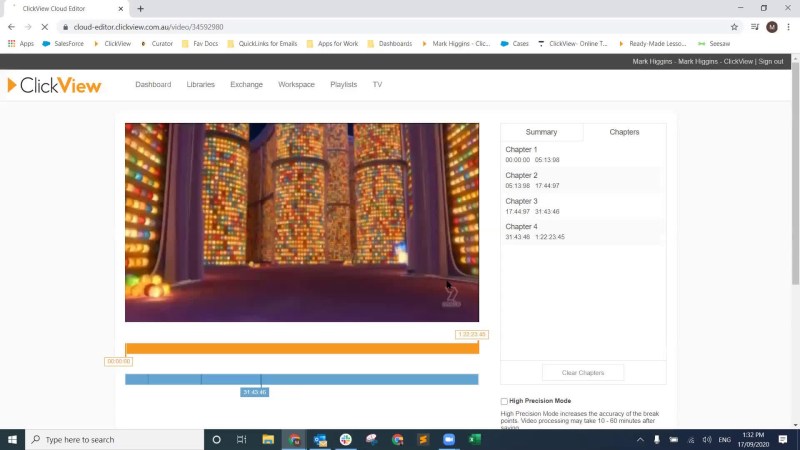The width and height of the screenshot is (800, 450).
Task: Click the video preview frame
Action: (302, 222)
